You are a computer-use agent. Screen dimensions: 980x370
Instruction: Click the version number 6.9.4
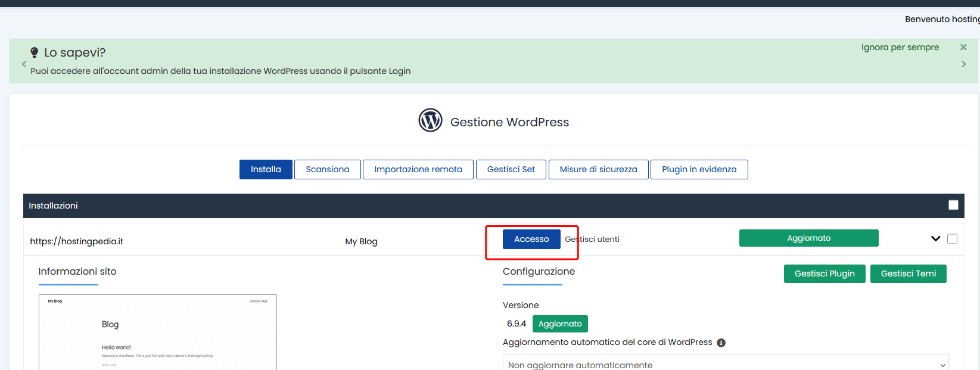click(517, 324)
